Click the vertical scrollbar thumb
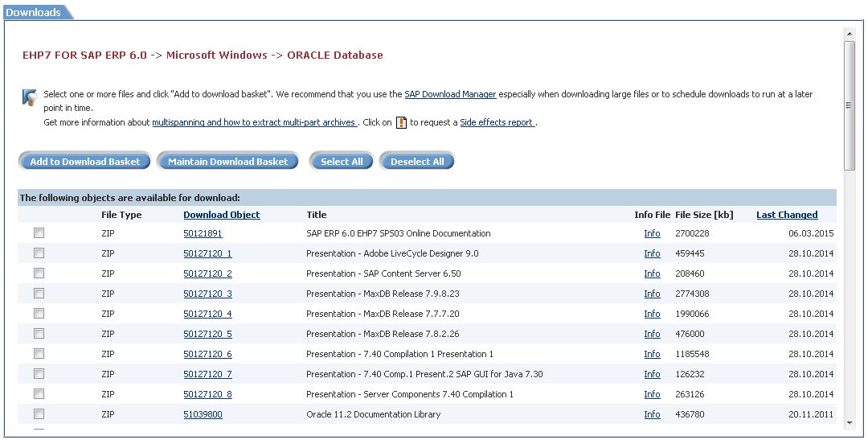Image resolution: width=868 pixels, height=440 pixels. [850, 105]
